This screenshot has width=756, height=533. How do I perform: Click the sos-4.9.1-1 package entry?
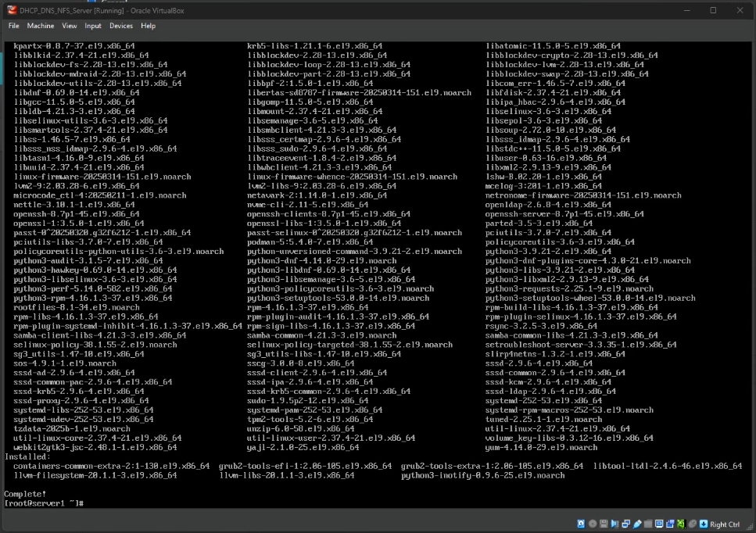(x=65, y=363)
